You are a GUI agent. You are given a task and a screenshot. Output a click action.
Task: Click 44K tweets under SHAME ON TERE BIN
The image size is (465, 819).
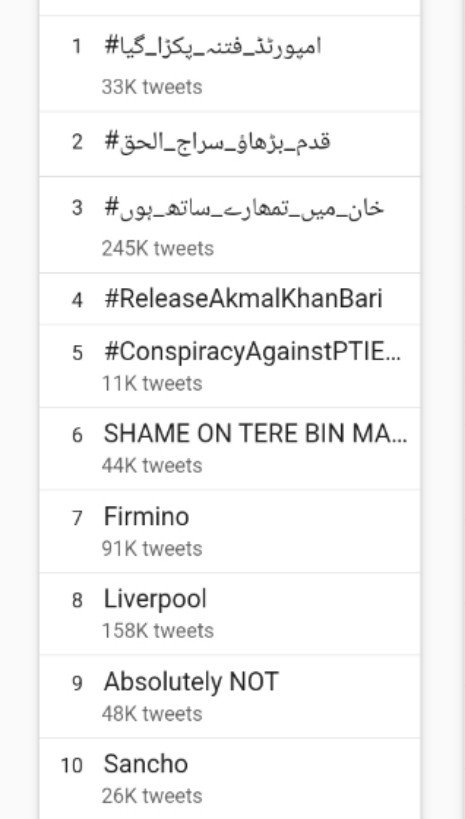(152, 465)
